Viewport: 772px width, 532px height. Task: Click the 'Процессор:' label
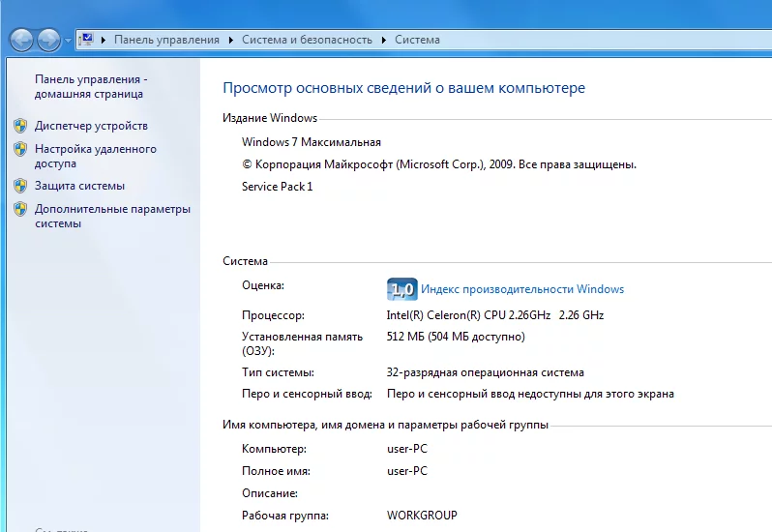pos(273,315)
